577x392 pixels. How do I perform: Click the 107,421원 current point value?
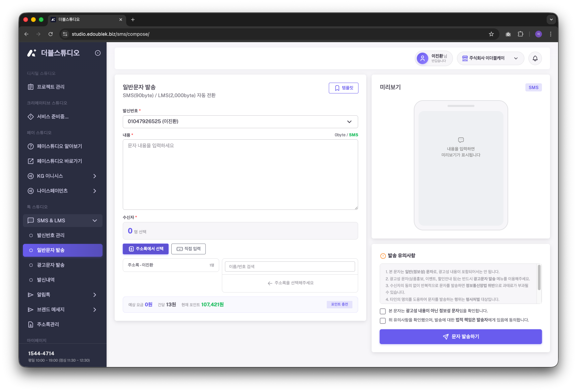point(212,305)
